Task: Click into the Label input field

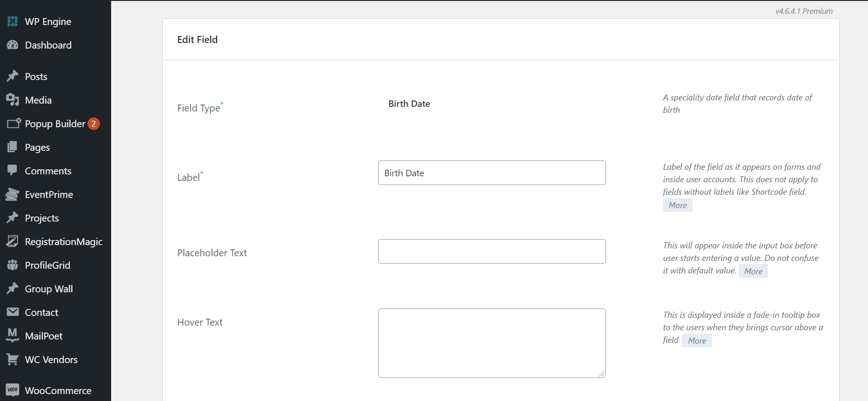Action: click(492, 173)
